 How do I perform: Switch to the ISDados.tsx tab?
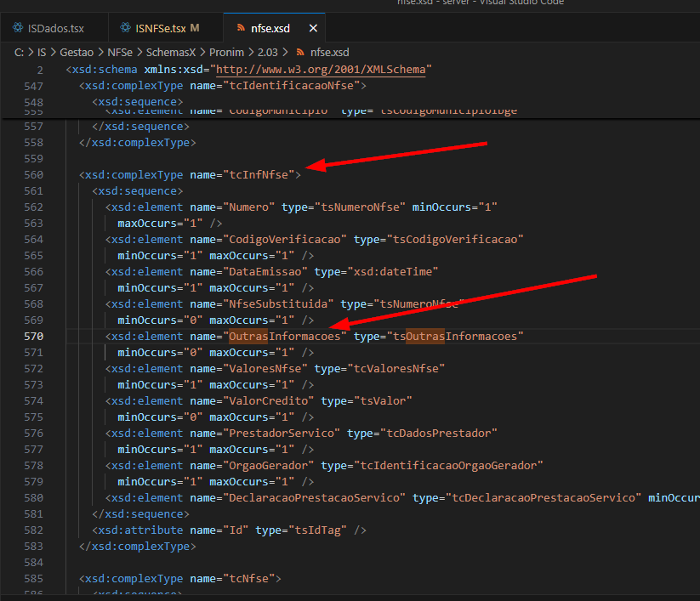[56, 29]
